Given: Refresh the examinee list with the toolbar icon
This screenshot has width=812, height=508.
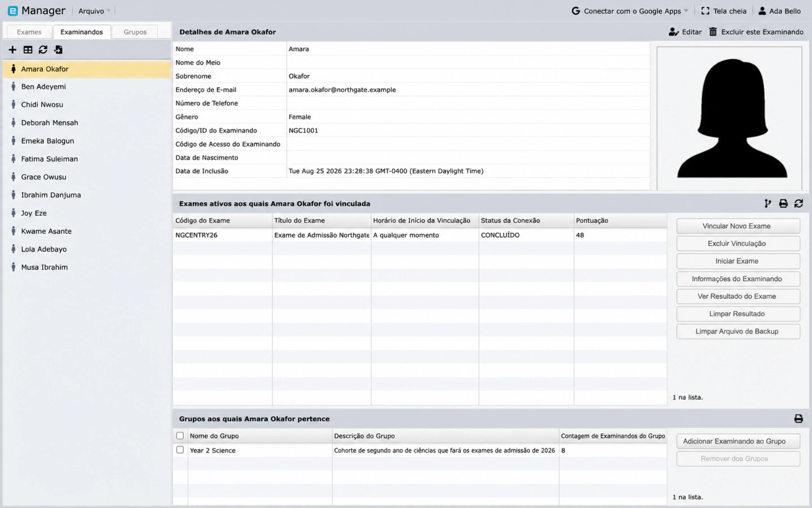Looking at the screenshot, I should (43, 50).
